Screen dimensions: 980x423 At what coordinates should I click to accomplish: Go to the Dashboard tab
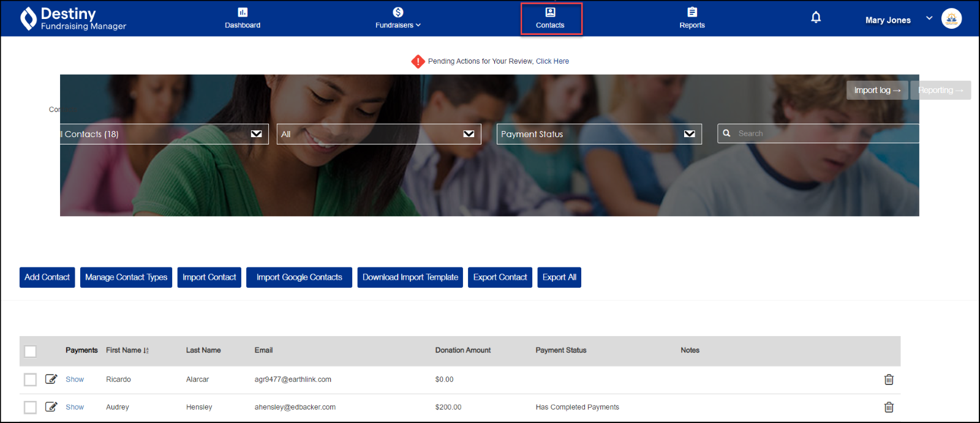243,18
